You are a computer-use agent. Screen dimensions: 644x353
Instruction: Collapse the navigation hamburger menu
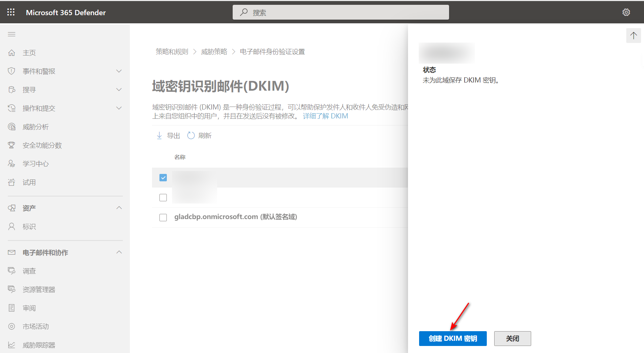click(11, 34)
